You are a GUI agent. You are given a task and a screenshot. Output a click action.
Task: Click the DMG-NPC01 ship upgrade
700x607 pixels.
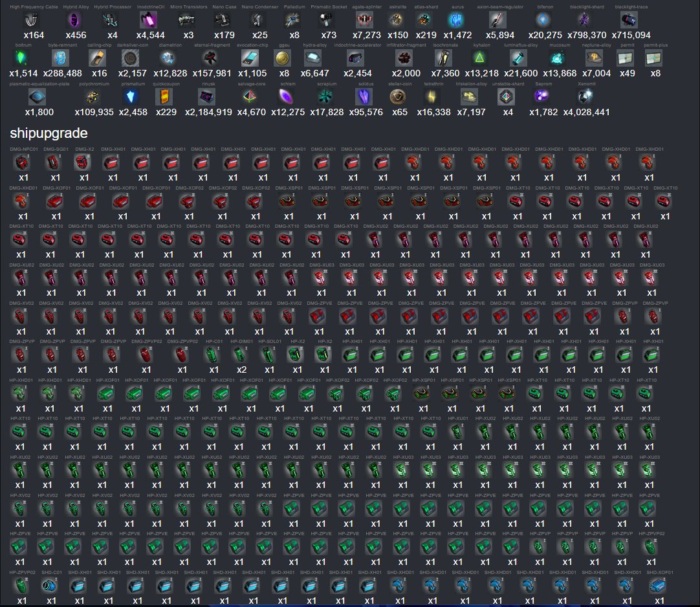coord(23,163)
